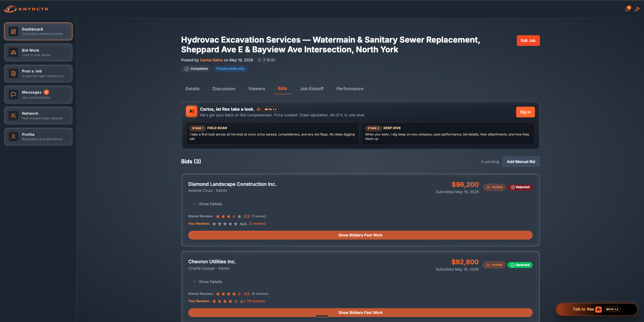This screenshot has height=322, width=644.
Task: Click the bidders icon next to 3 Bids
Action: point(259,60)
